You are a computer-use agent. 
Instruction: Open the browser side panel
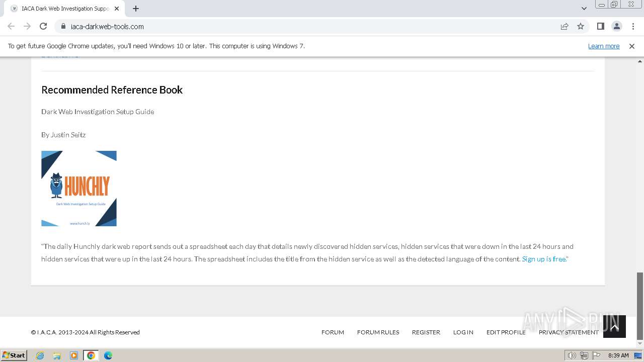(x=600, y=26)
